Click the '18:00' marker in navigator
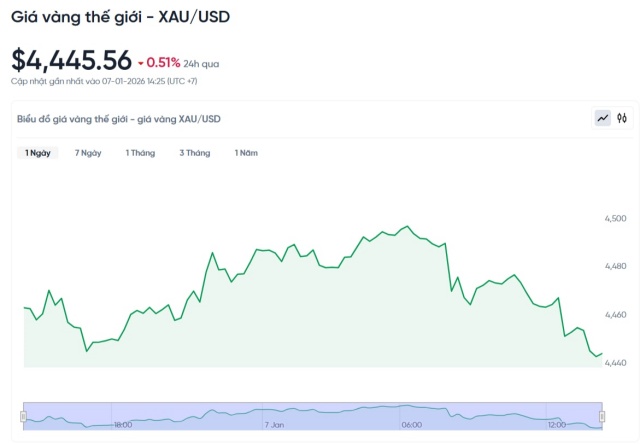640x444 pixels. 123,424
